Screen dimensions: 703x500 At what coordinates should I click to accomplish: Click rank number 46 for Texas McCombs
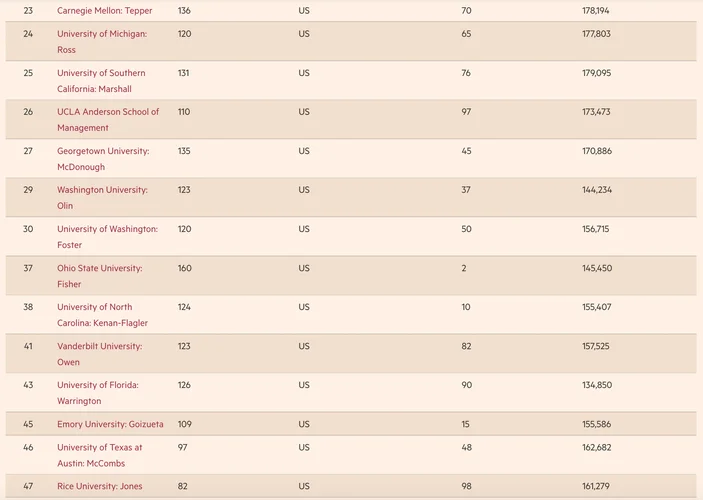click(x=28, y=447)
